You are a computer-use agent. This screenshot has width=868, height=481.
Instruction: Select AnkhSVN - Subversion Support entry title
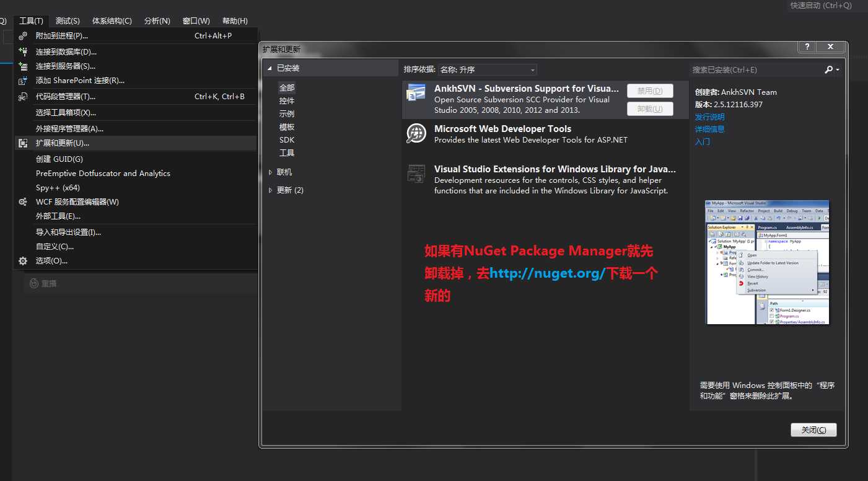(x=527, y=89)
